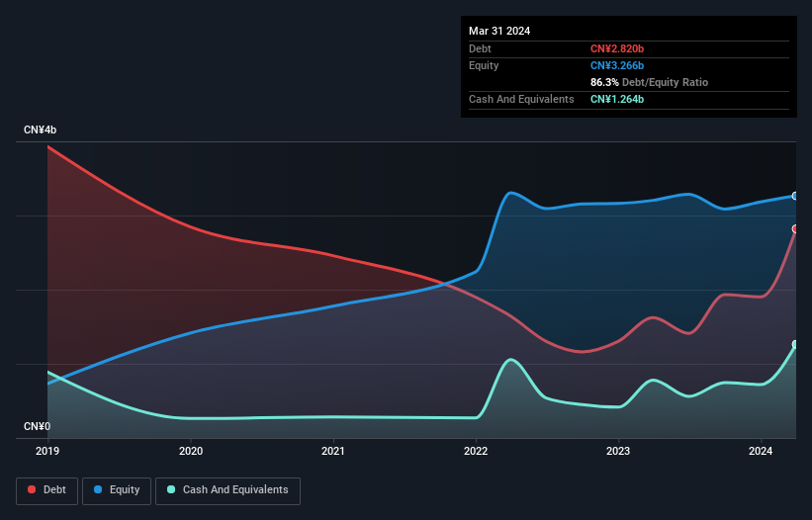This screenshot has width=812, height=520.
Task: Click the 2020 x-axis label
Action: click(x=191, y=451)
